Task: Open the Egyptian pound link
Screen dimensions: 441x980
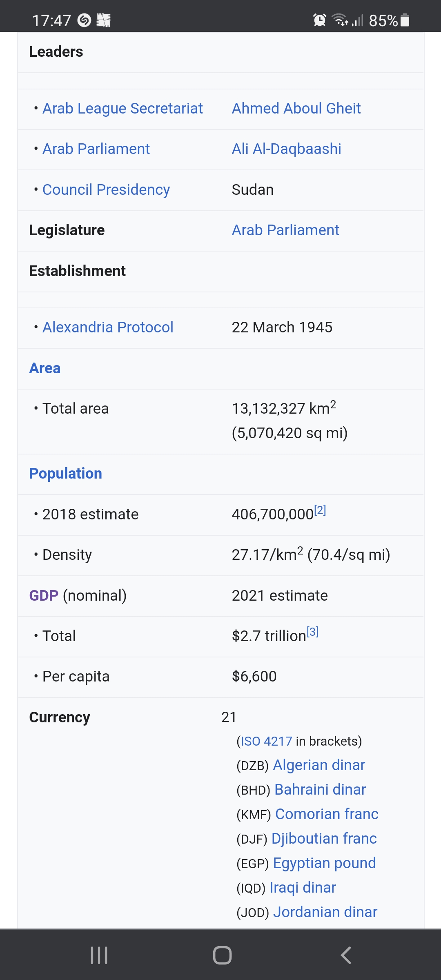Action: pyautogui.click(x=324, y=863)
